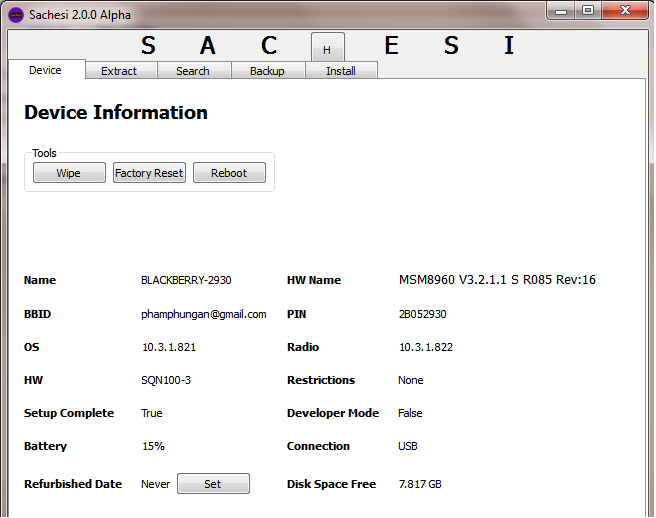Click the Developer Mode label
The image size is (656, 518).
coord(333,413)
